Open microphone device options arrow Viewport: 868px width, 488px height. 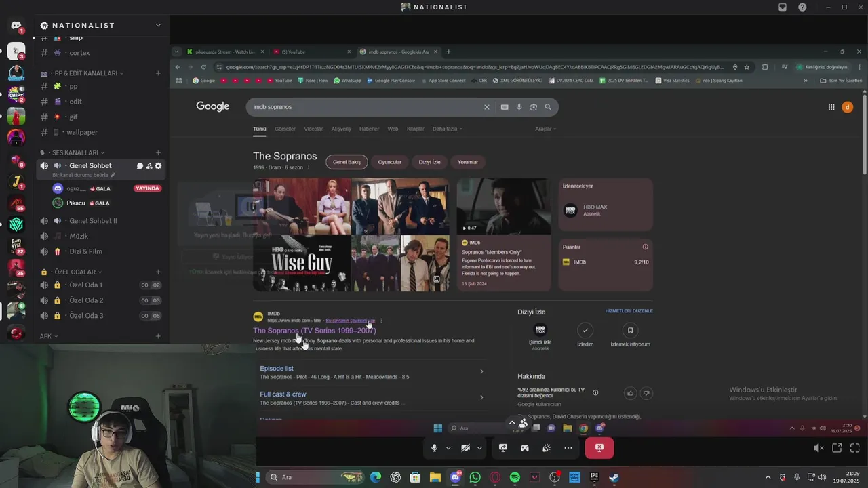tap(448, 448)
